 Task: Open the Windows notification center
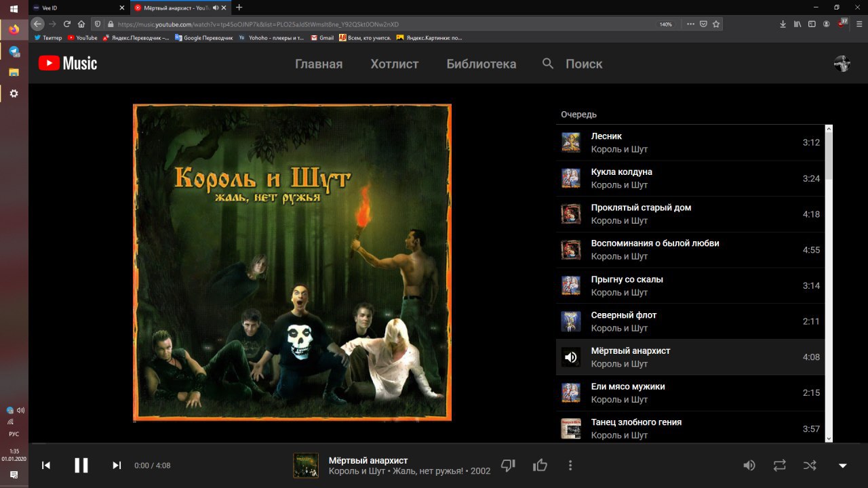point(14,476)
